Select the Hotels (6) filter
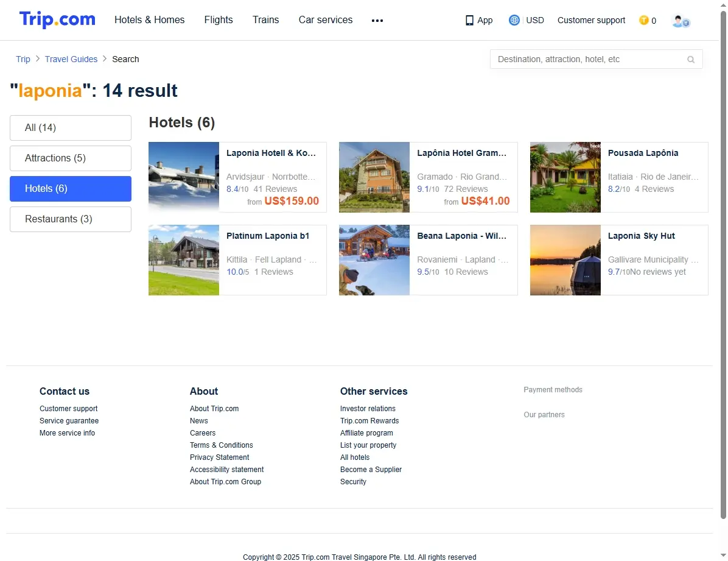The image size is (728, 561). point(71,189)
